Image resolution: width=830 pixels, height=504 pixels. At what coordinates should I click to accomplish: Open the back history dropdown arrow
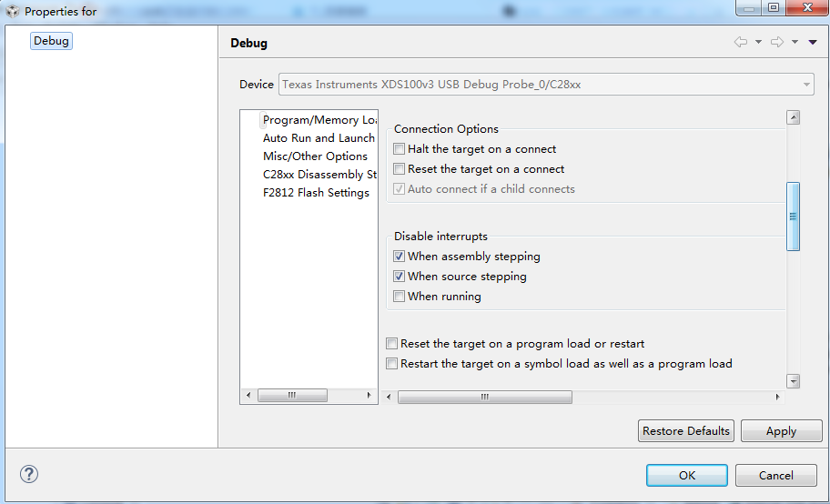[758, 43]
